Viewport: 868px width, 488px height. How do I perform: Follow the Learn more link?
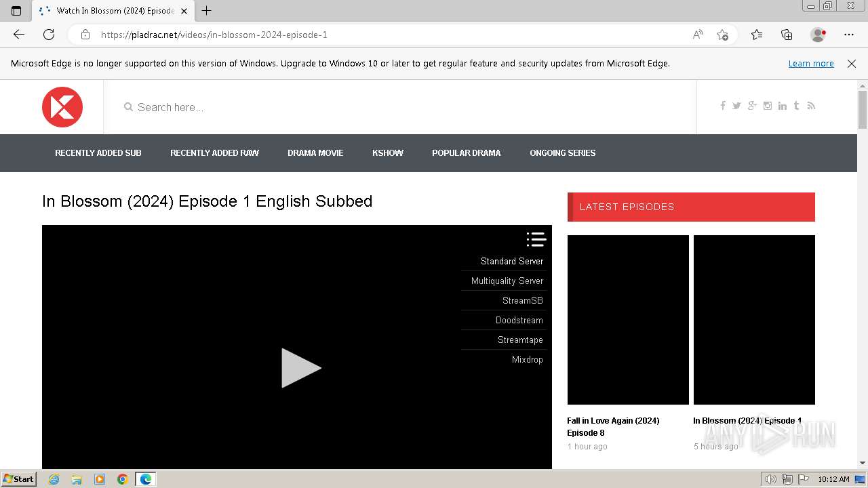(811, 63)
